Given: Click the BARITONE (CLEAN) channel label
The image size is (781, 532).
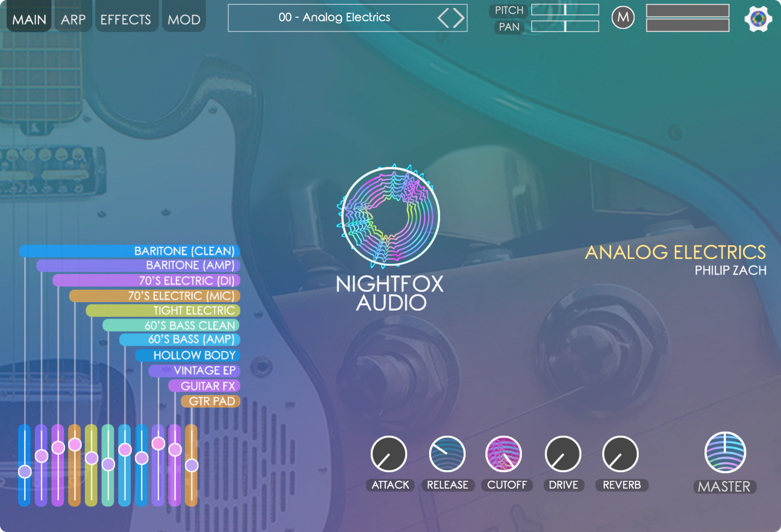Looking at the screenshot, I should (185, 251).
